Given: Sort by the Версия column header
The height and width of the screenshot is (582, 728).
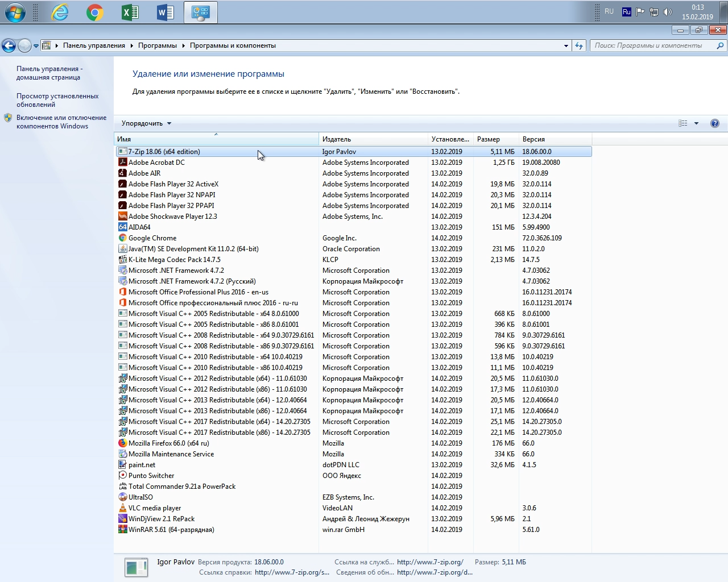Looking at the screenshot, I should point(555,139).
